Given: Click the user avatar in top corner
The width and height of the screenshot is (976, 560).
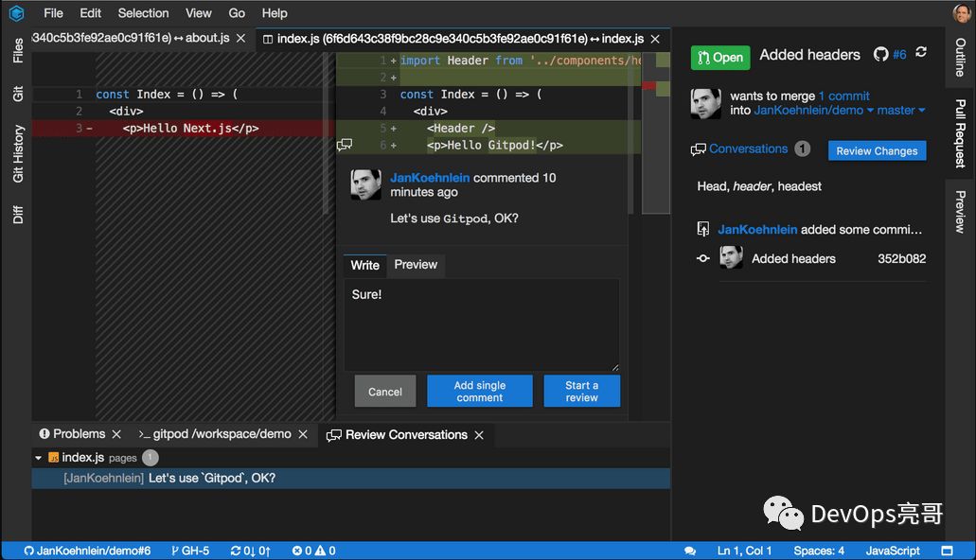Looking at the screenshot, I should click(x=963, y=13).
